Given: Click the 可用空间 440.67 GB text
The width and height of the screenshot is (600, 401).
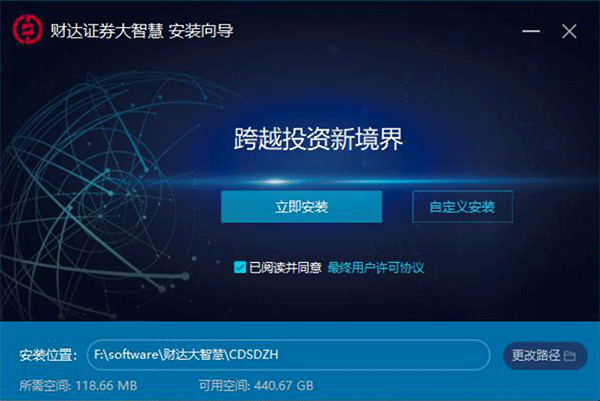Looking at the screenshot, I should click(256, 385).
